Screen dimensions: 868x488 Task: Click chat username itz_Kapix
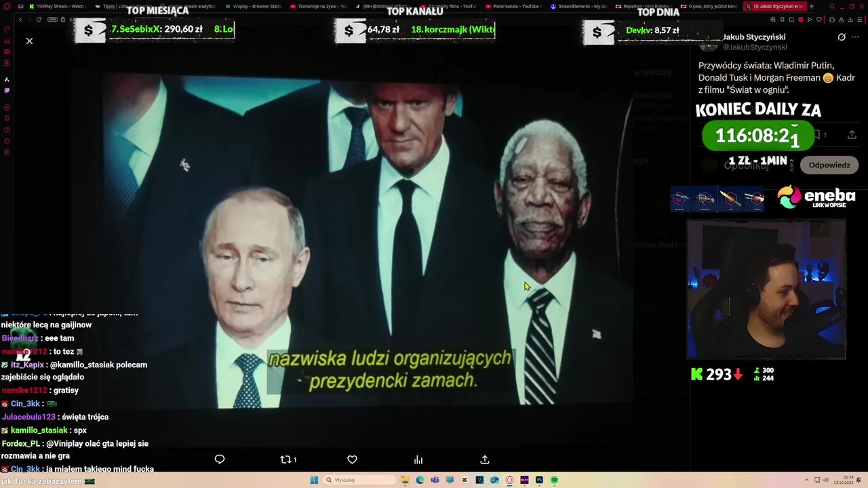pyautogui.click(x=27, y=365)
